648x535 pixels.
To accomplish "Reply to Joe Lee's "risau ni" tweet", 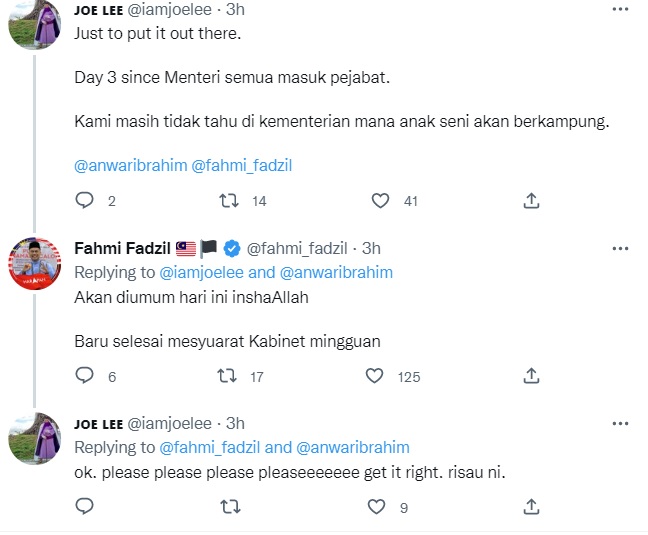I will (84, 507).
